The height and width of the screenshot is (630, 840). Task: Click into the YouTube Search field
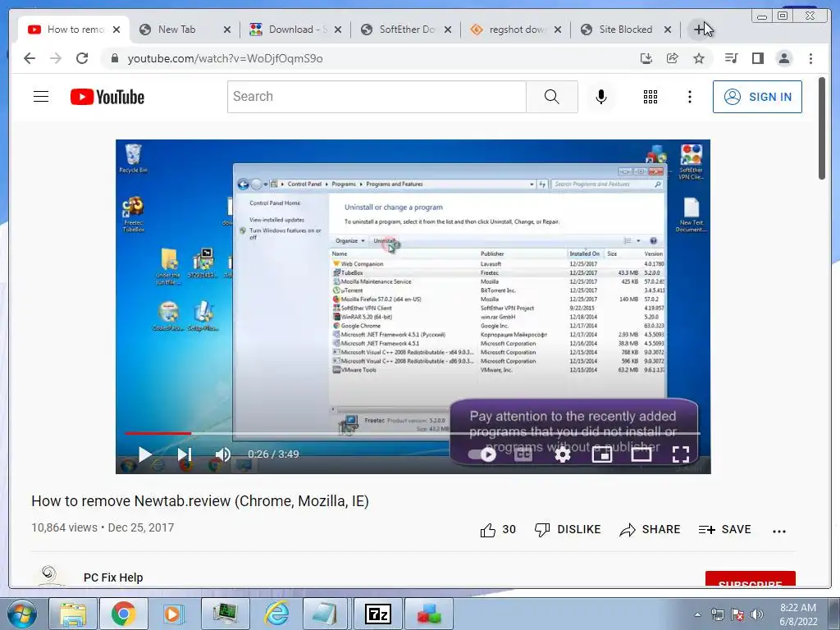(x=377, y=97)
